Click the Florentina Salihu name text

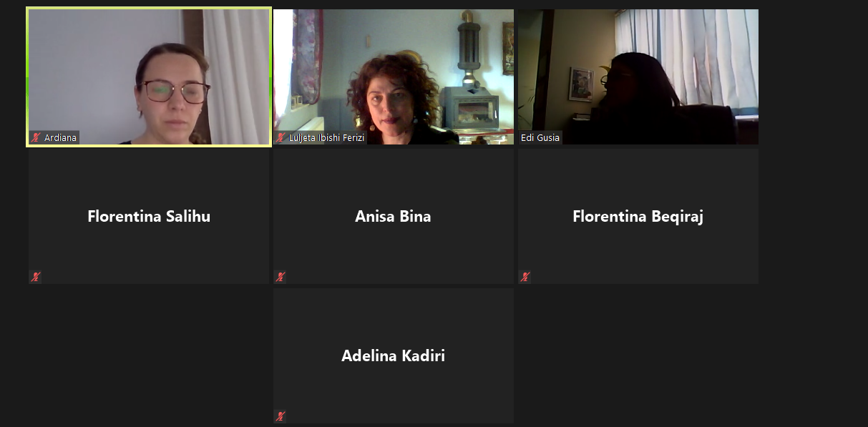pos(149,216)
